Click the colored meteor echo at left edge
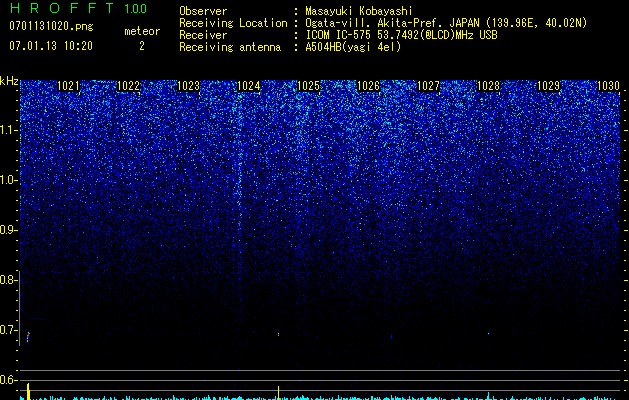Viewport: 629px width, 400px height. (28, 337)
